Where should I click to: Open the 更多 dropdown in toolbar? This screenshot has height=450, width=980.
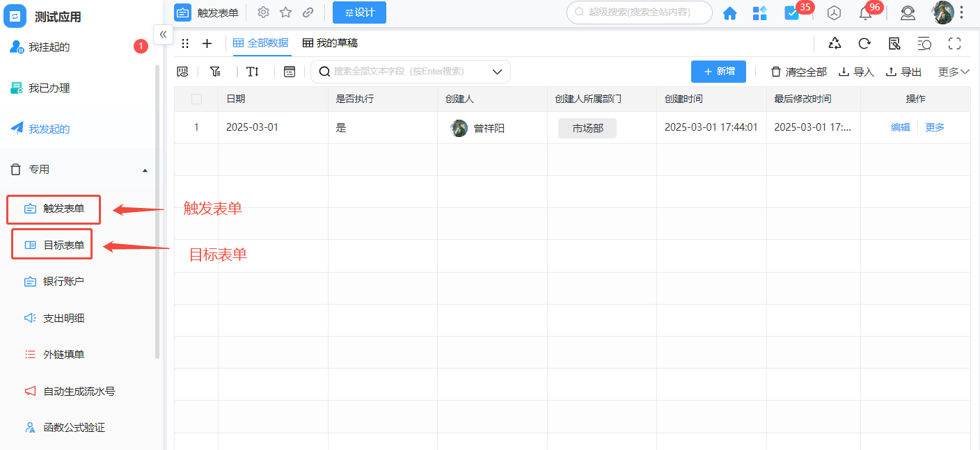(953, 72)
